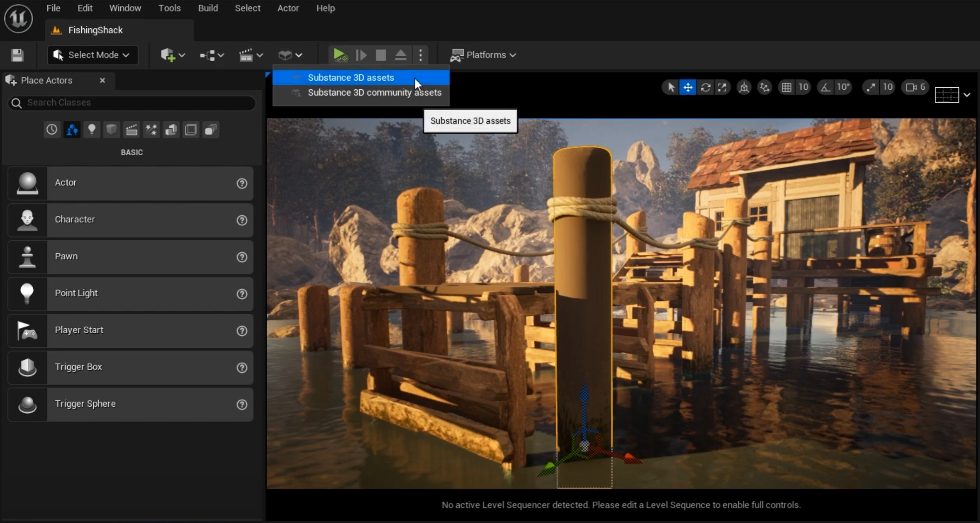Screen dimensions: 980x523
Task: Expand the viewport layout chevron
Action: click(x=967, y=95)
